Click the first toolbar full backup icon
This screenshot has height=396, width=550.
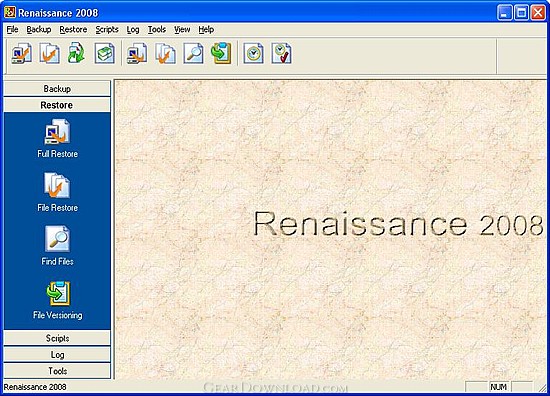click(x=21, y=53)
